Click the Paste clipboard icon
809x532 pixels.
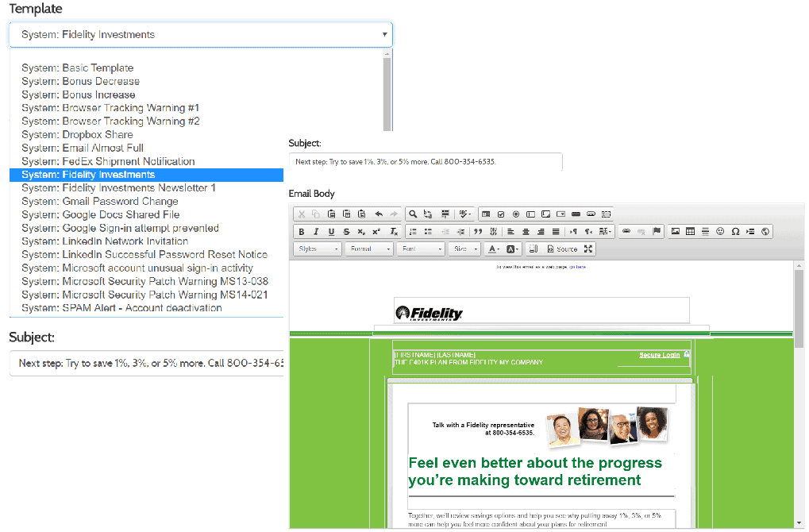tap(331, 214)
